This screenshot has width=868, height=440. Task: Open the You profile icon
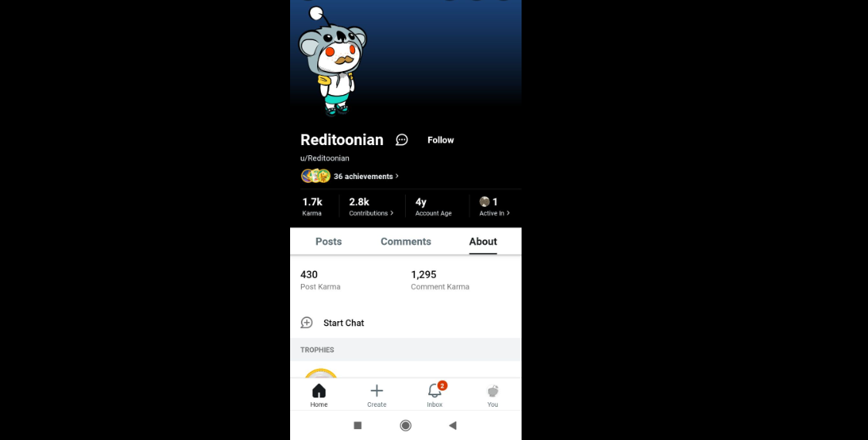(x=493, y=391)
